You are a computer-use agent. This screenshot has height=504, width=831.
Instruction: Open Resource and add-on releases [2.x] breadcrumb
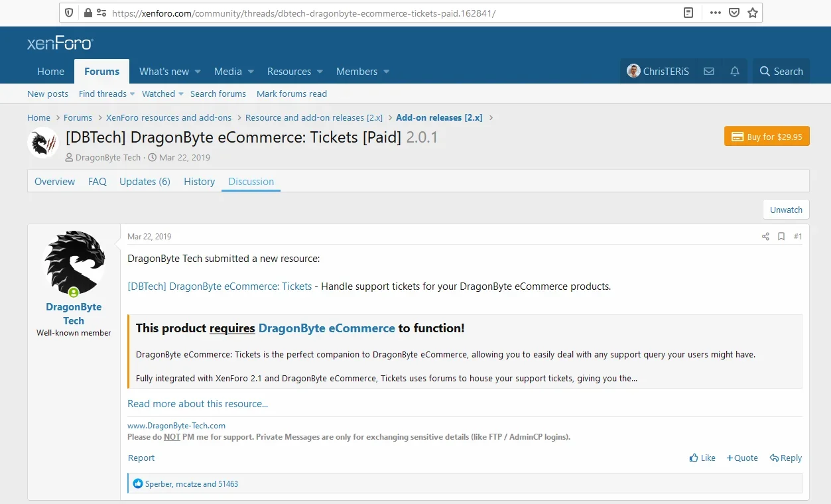point(314,117)
